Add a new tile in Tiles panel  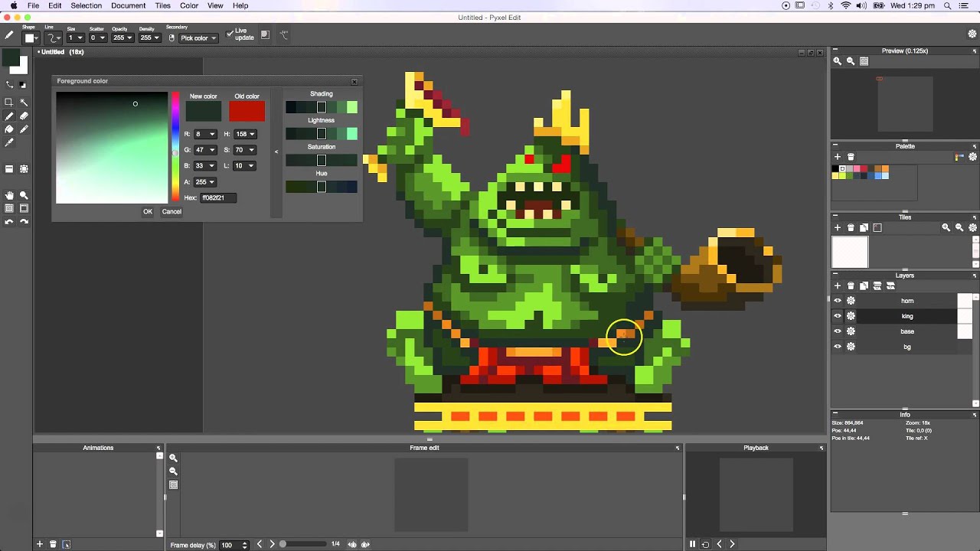coord(838,227)
